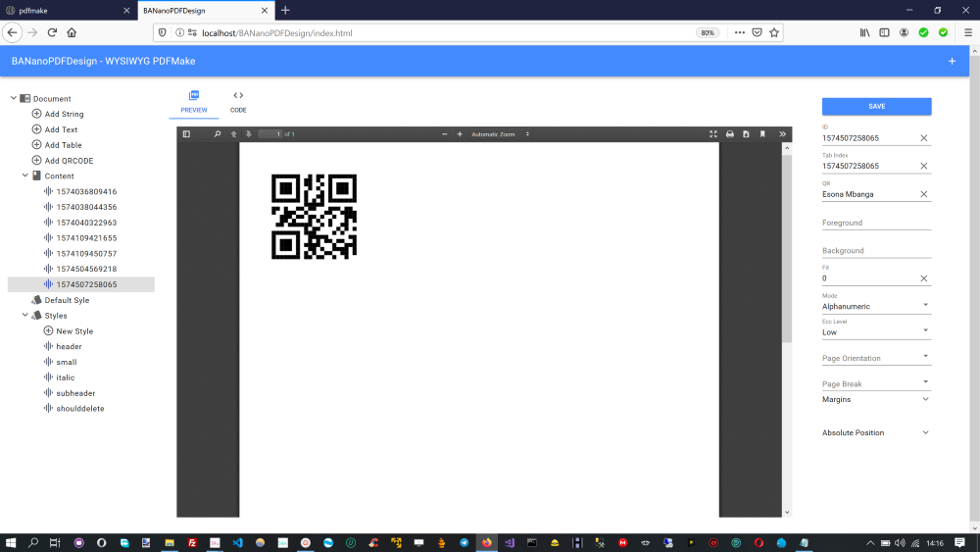Open Visual Studio Code from taskbar
Screen dimensions: 980x552
(237, 542)
